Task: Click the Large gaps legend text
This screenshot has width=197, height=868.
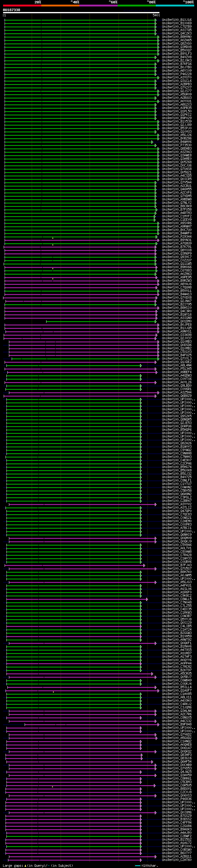Action: click(x=13, y=866)
